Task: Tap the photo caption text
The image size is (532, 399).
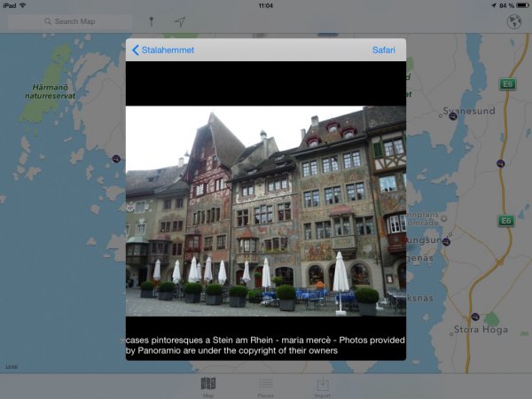Action: pos(265,345)
